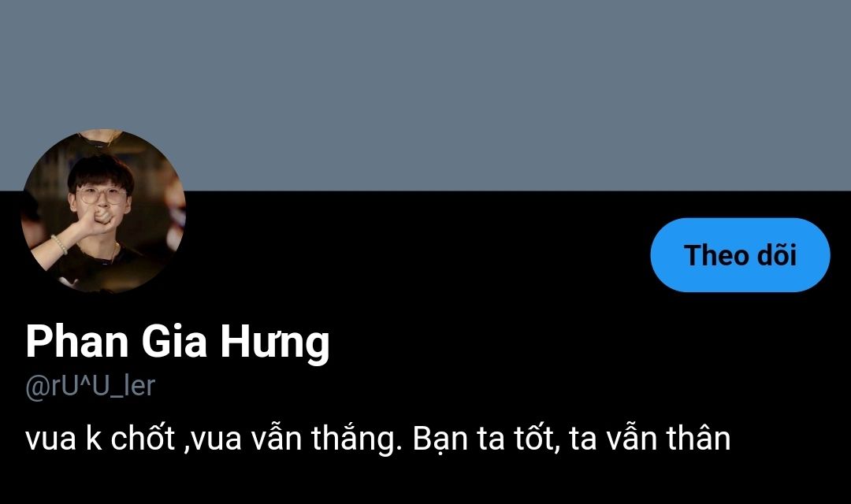Click the word Phan in the display name
This screenshot has width=851, height=504.
coord(76,341)
